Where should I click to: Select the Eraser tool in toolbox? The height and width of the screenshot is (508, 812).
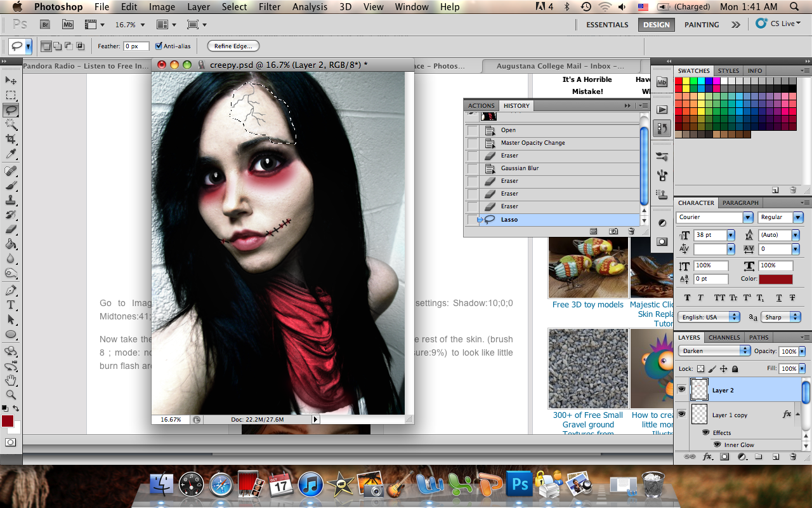point(11,229)
